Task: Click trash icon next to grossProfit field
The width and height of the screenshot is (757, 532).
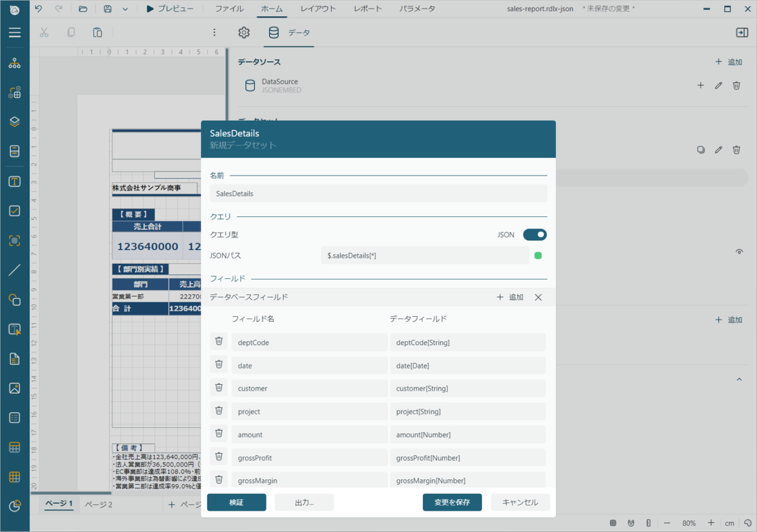Action: point(219,457)
